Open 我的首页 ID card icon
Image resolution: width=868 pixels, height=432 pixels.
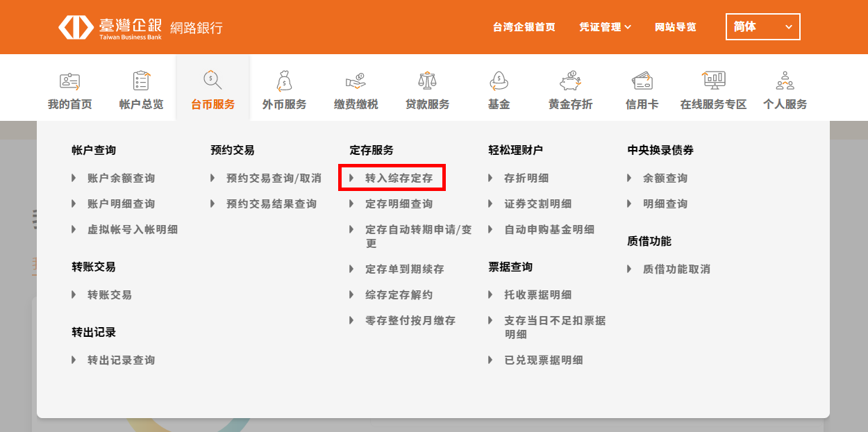pyautogui.click(x=69, y=81)
